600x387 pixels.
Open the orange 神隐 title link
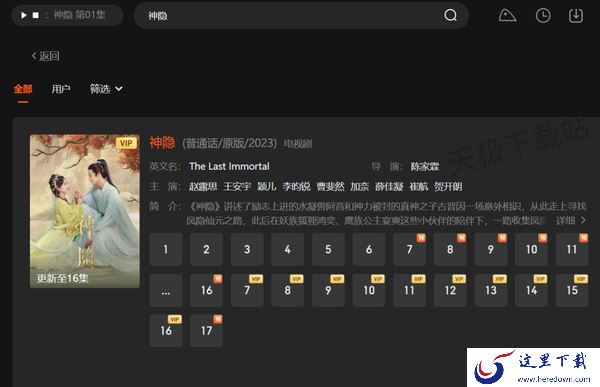[162, 142]
